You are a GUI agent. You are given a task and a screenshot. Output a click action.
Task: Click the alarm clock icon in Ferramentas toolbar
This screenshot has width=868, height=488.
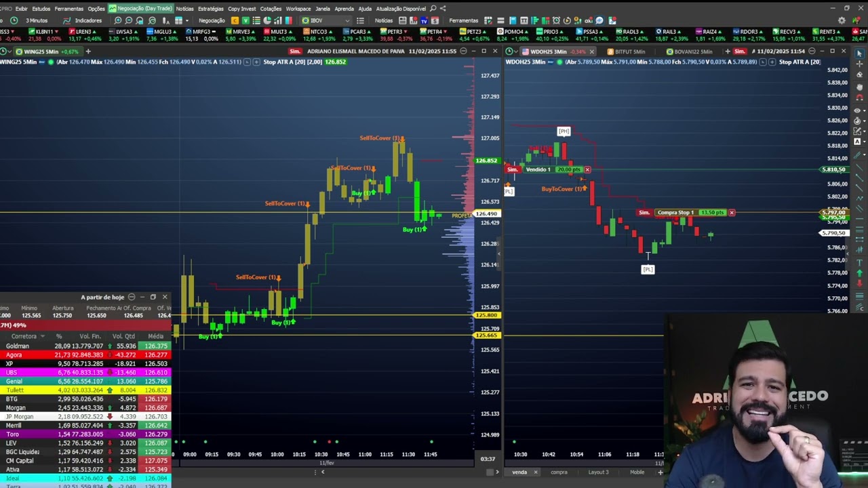click(556, 20)
